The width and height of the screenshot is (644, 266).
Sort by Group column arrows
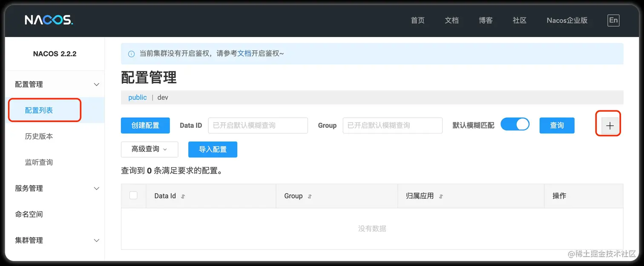click(310, 197)
